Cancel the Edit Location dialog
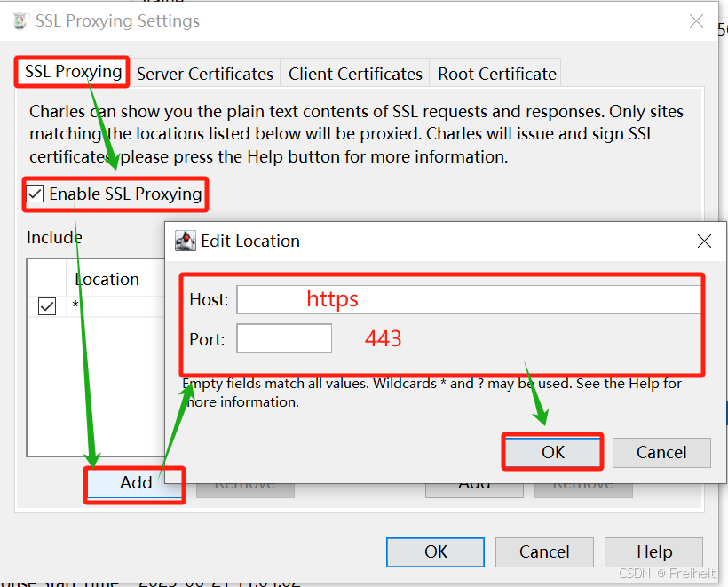 [661, 452]
